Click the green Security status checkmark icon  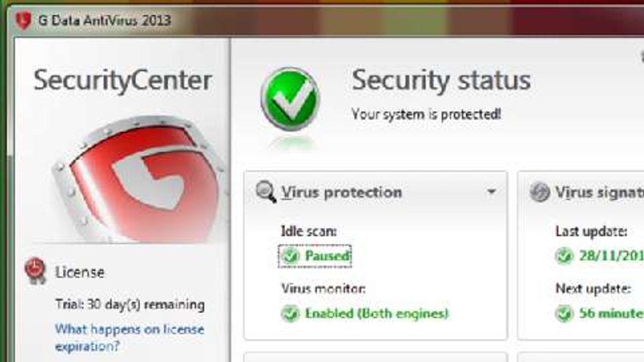[x=290, y=100]
